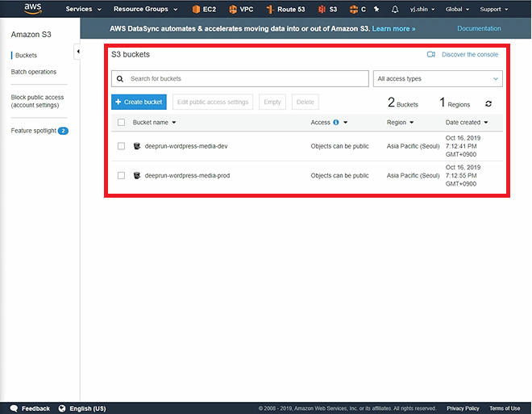532x414 pixels.
Task: Collapse the left sidebar arrow
Action: pos(78,52)
